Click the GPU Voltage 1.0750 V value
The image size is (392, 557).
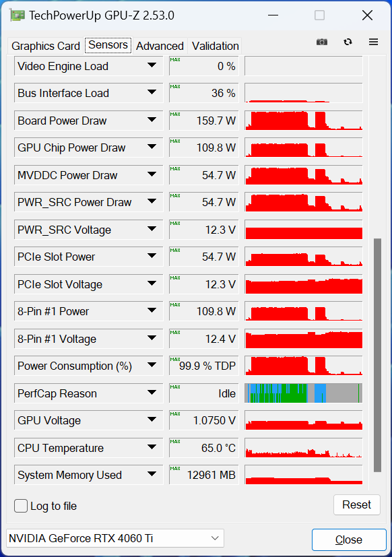click(x=203, y=420)
